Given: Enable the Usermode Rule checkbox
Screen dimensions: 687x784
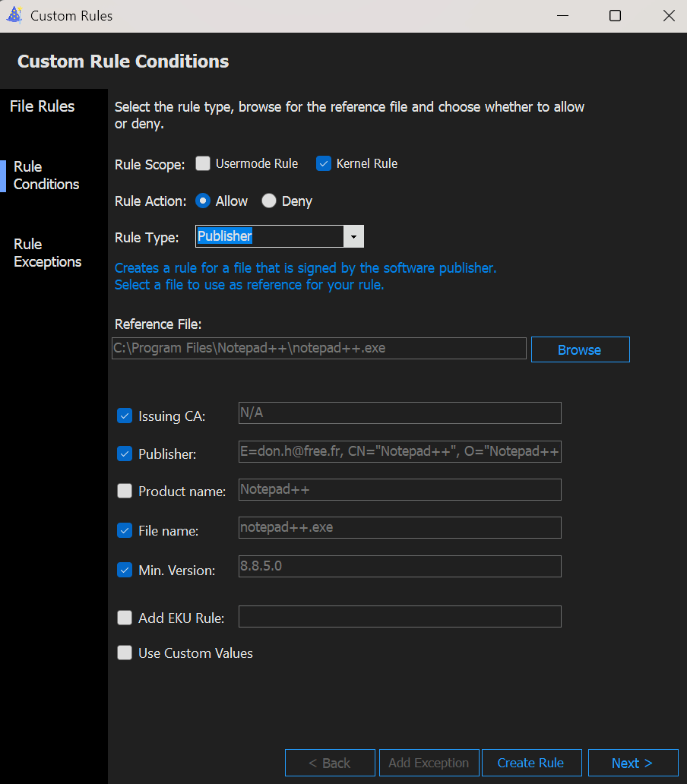Looking at the screenshot, I should coord(203,163).
